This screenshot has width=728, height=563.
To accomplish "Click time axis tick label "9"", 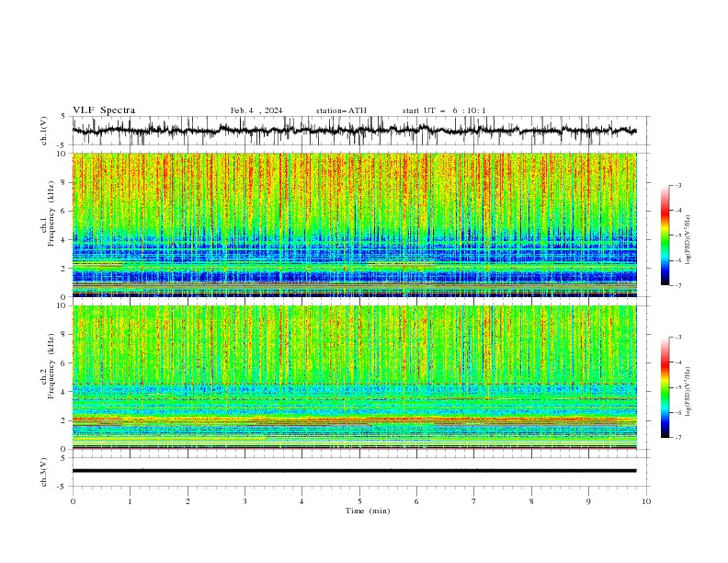I will 588,501.
